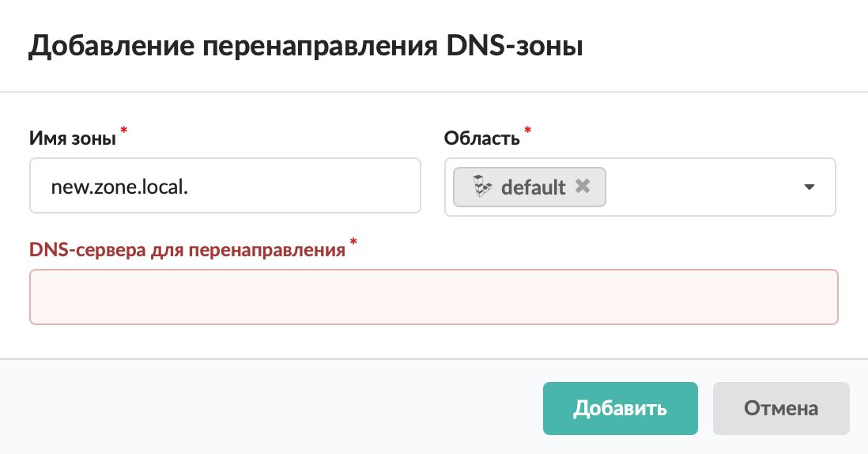Viewport: 868px width, 454px height.
Task: Remove the default area tag
Action: [x=583, y=187]
